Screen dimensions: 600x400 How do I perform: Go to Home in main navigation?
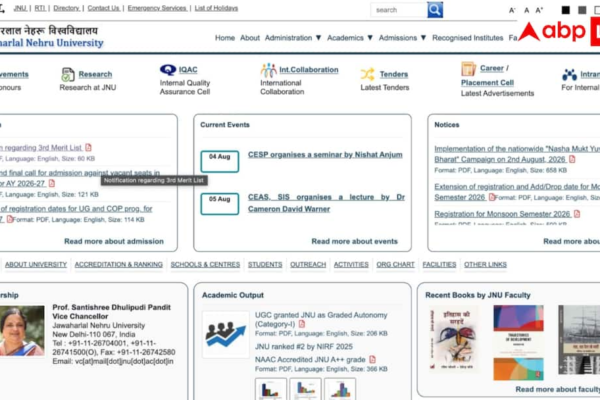(x=225, y=38)
